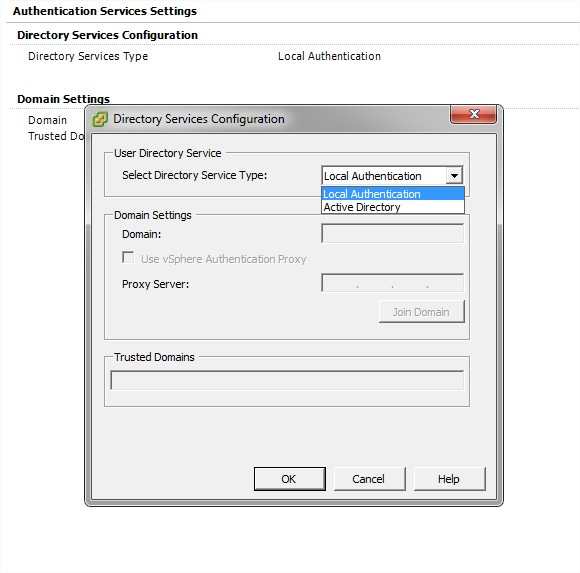
Task: Open the Select Directory Service Type dropdown arrow
Action: click(454, 176)
